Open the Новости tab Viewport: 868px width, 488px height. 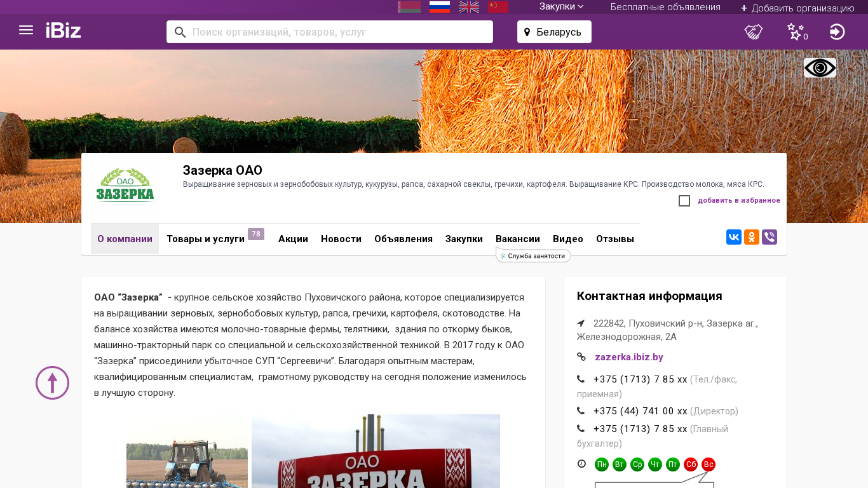pos(341,239)
